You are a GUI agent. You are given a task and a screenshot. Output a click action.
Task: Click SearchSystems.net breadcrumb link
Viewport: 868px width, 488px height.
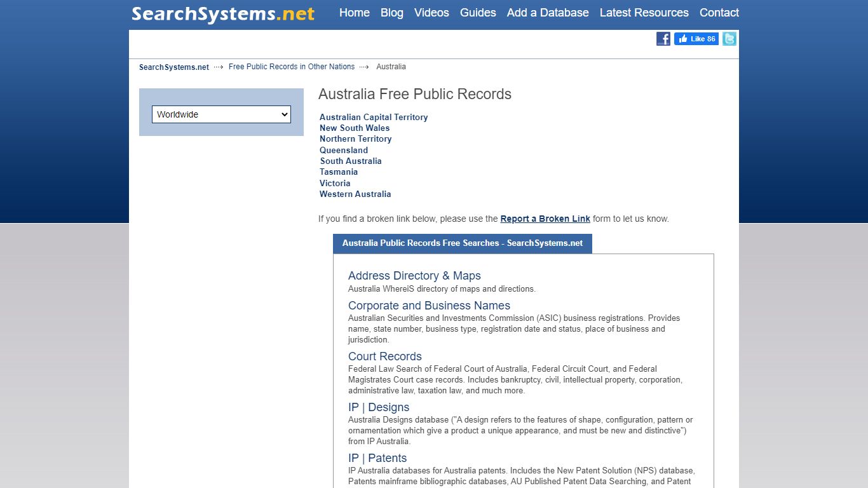(x=174, y=67)
